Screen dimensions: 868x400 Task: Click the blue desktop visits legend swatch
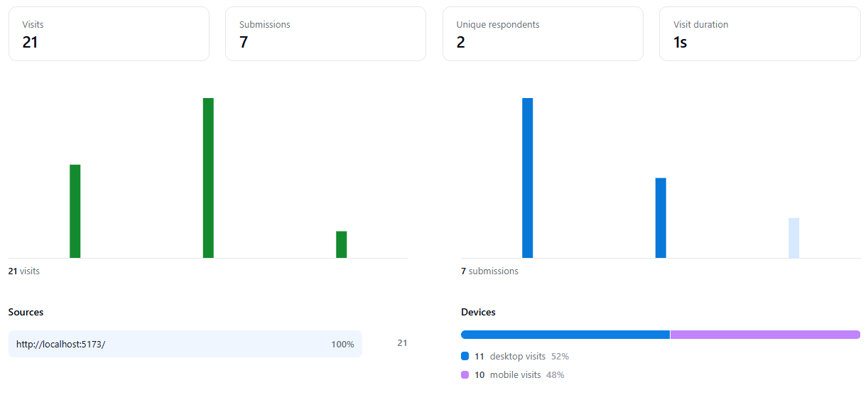click(465, 356)
